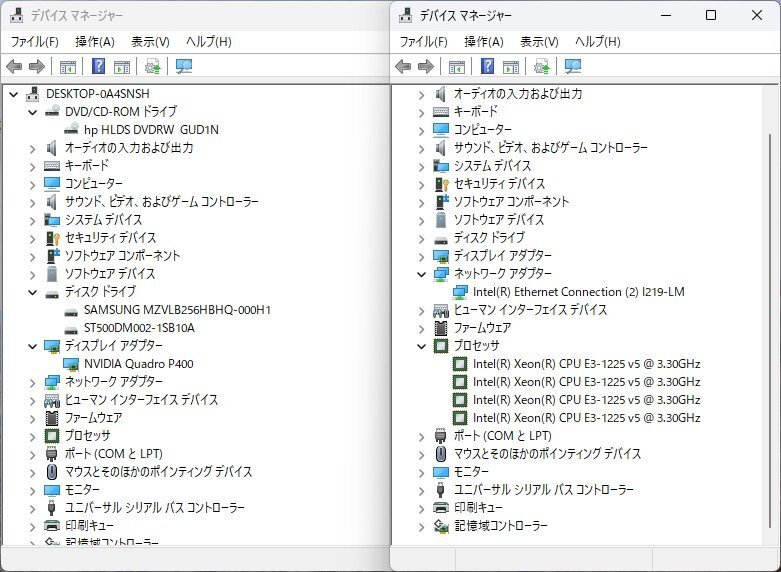This screenshot has height=572, width=781.
Task: Select サウンド、ビデオ、およびゲーム コントローラー, left window
Action: [162, 202]
